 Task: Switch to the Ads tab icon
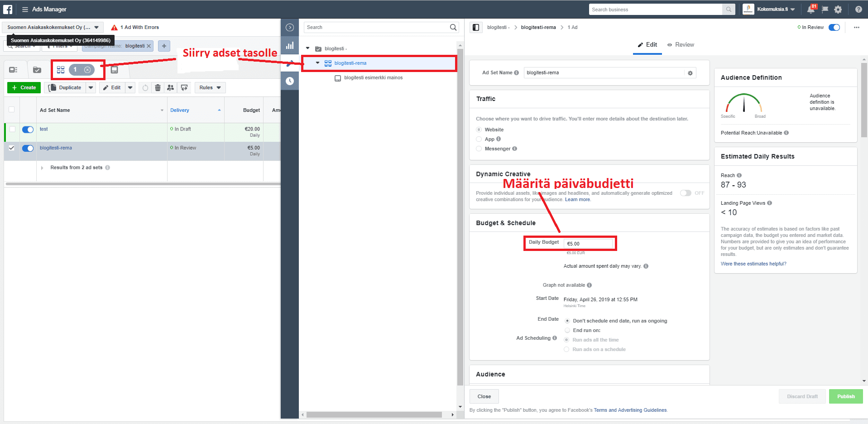115,70
